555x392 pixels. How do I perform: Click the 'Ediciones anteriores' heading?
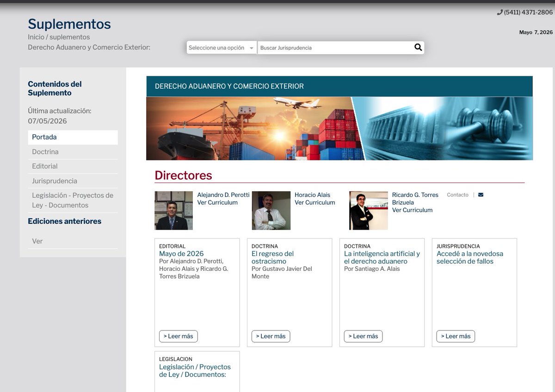pos(64,221)
